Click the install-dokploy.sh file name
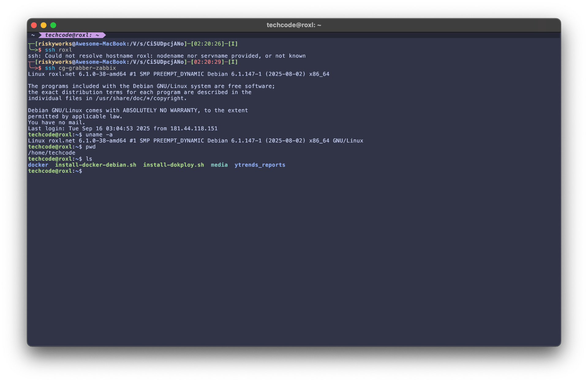 click(x=173, y=165)
